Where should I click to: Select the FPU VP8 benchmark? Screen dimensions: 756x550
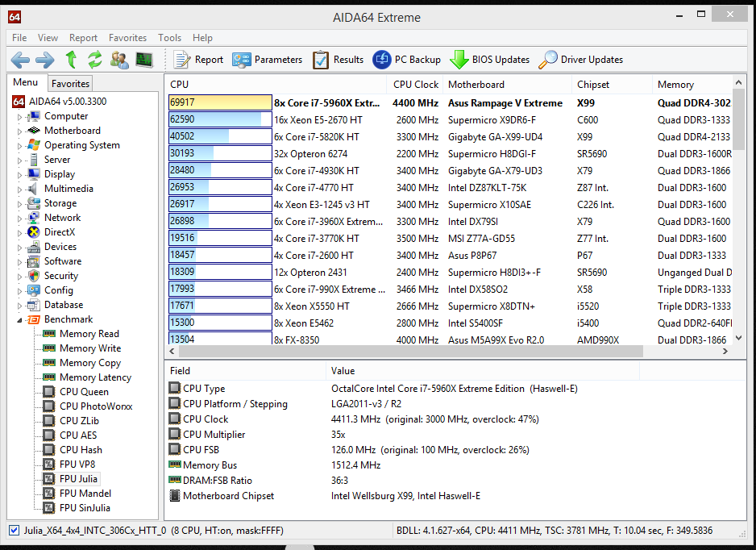77,464
